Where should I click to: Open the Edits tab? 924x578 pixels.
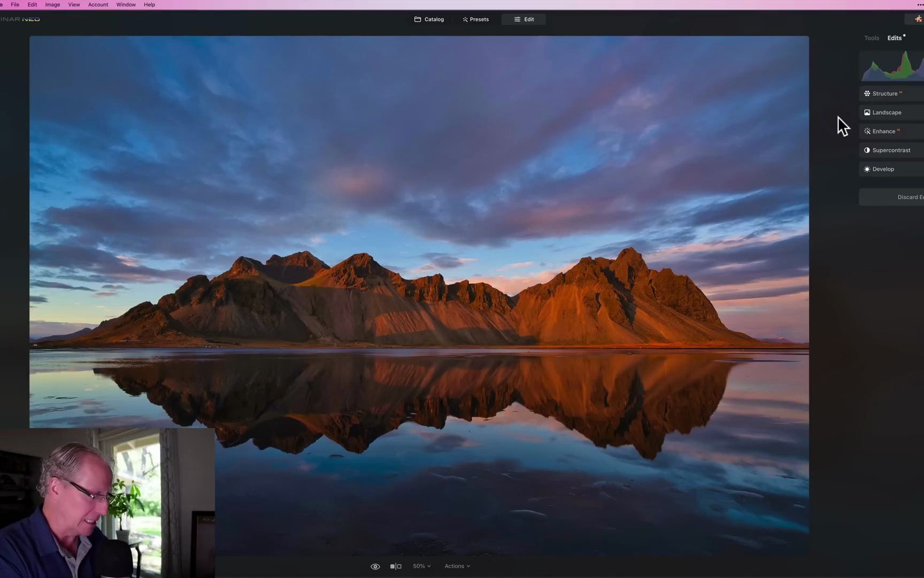click(x=895, y=37)
